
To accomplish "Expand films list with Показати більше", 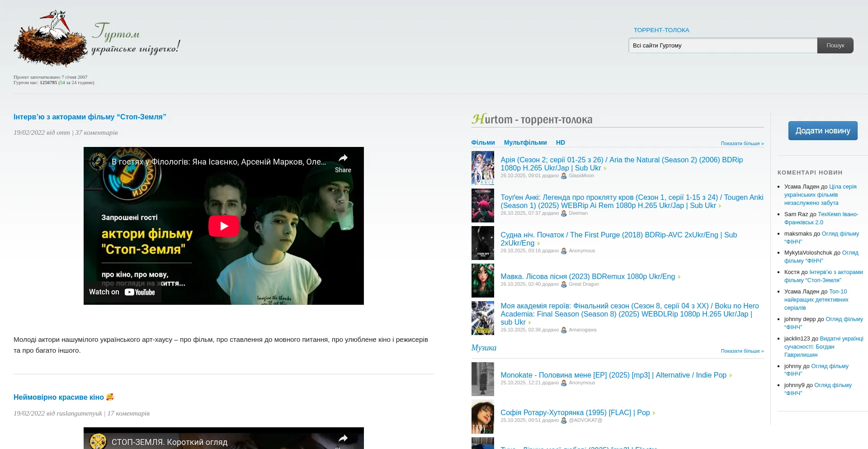I will (742, 143).
